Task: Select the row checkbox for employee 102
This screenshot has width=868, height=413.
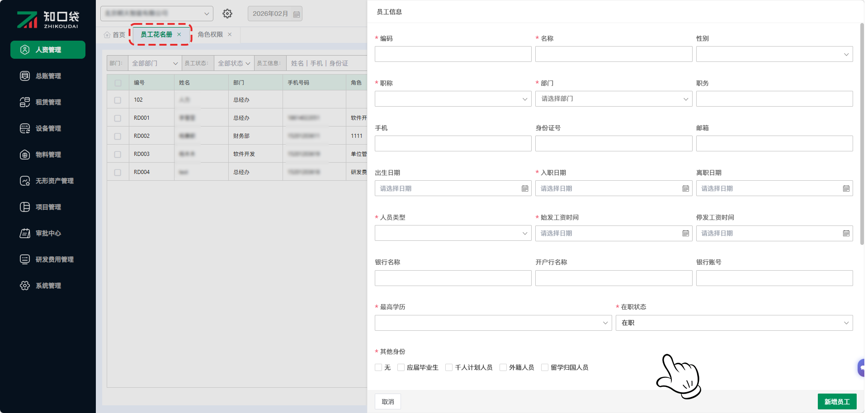Action: point(118,100)
